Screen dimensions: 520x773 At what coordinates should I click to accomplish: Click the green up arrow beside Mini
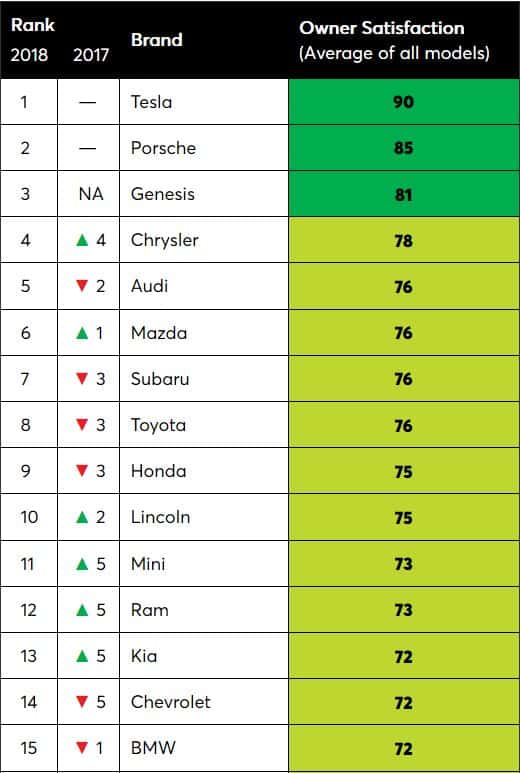tap(82, 563)
